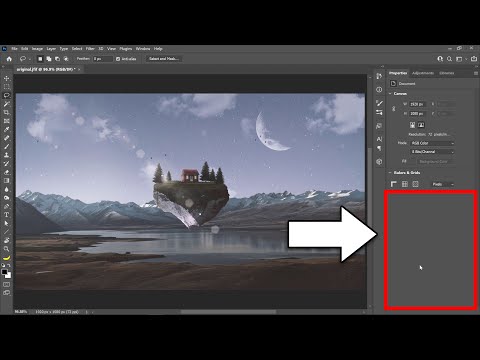The height and width of the screenshot is (360, 480).
Task: Select the Magic Wand tool
Action: [6, 104]
